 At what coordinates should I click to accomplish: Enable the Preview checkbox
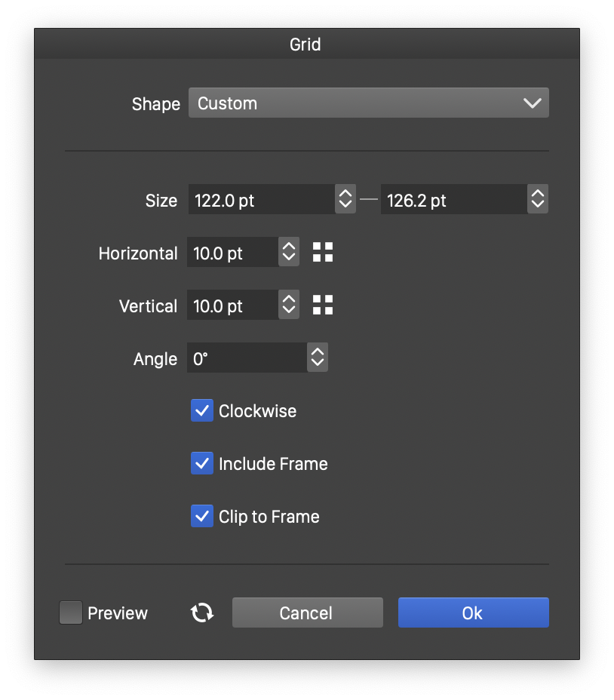click(71, 612)
